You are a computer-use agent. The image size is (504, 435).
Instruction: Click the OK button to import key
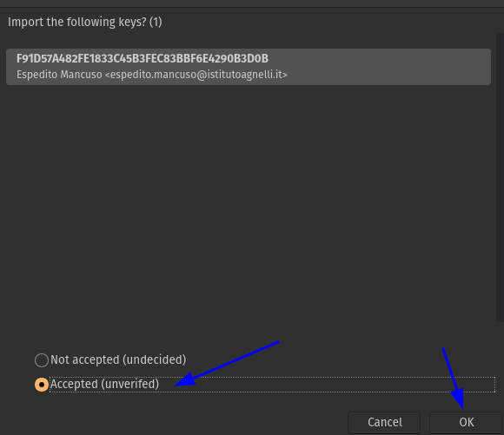coord(466,422)
